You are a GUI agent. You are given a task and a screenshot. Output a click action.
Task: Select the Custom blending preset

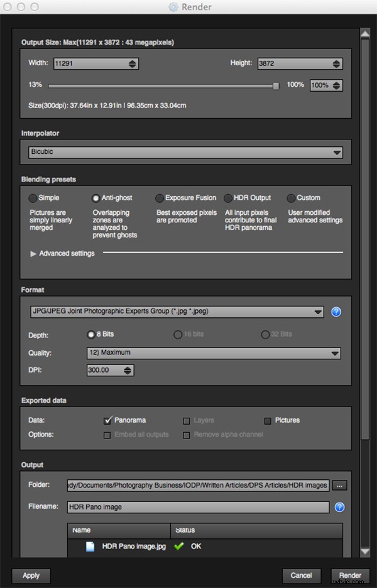click(291, 198)
